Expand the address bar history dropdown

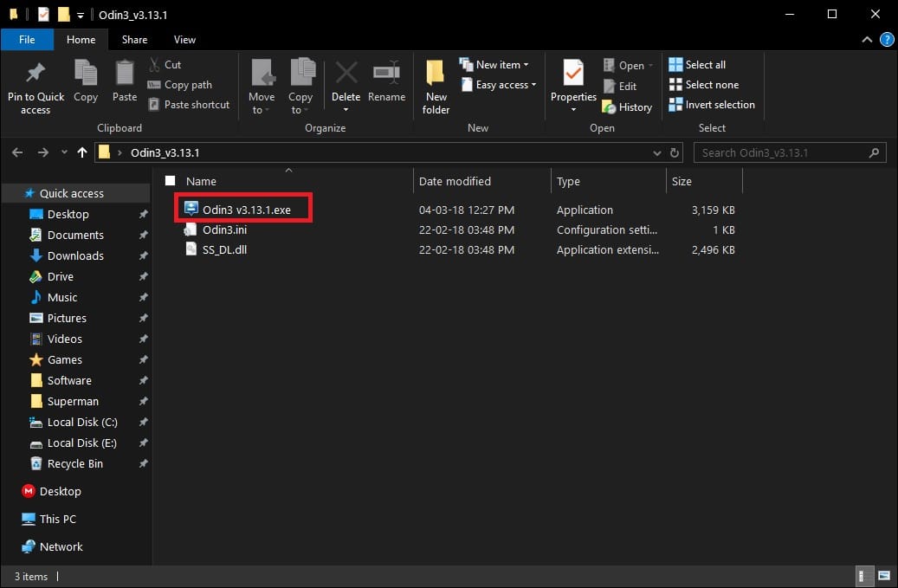tap(657, 153)
